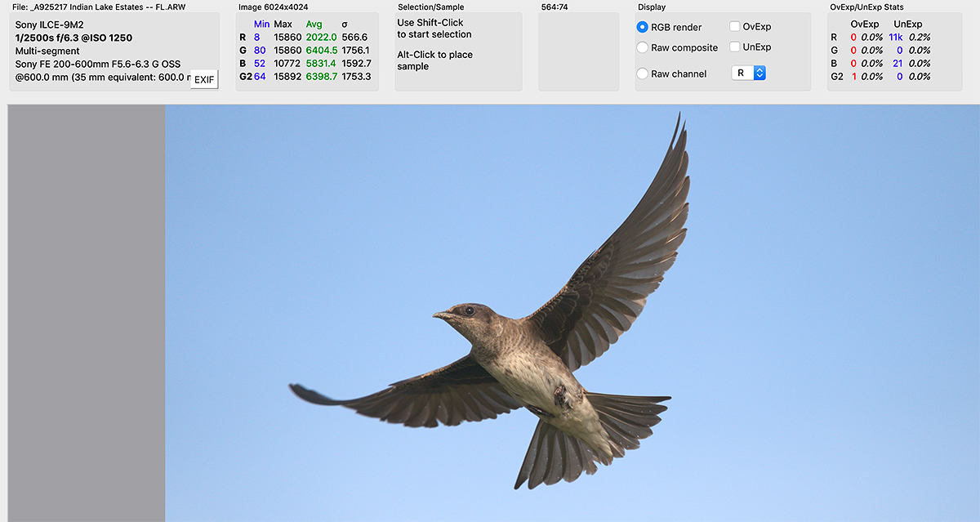
Task: Click the Min column header
Action: point(261,24)
